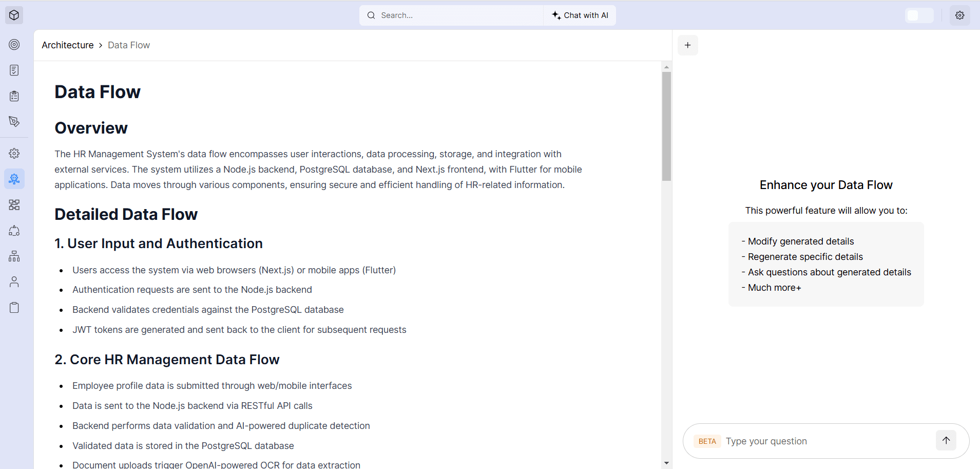This screenshot has width=980, height=469.
Task: Click '- Modify generated details' line
Action: click(798, 241)
